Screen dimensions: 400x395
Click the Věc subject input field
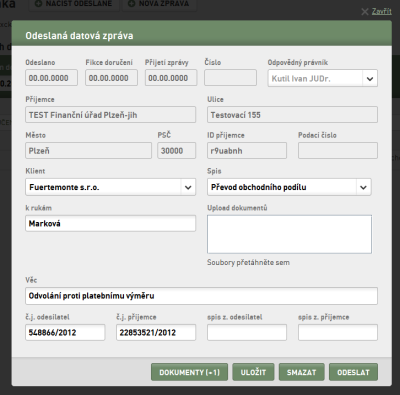[x=201, y=296]
